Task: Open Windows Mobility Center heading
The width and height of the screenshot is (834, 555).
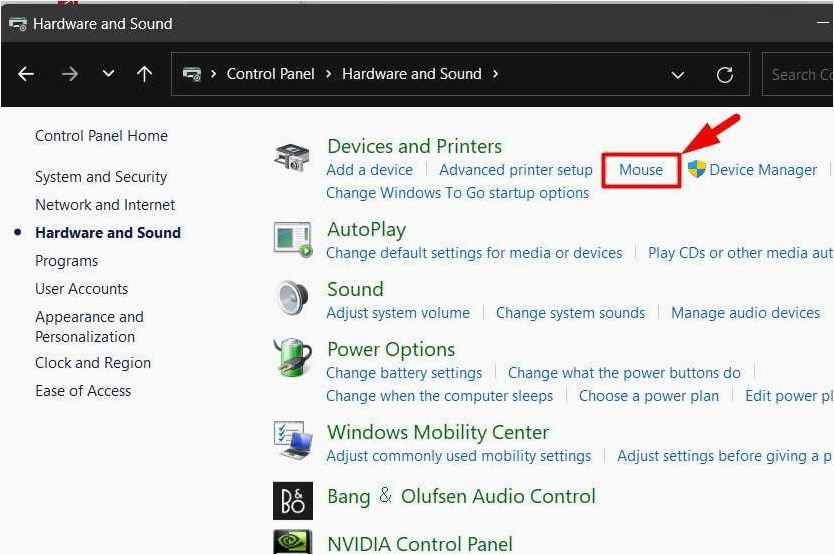Action: [438, 433]
